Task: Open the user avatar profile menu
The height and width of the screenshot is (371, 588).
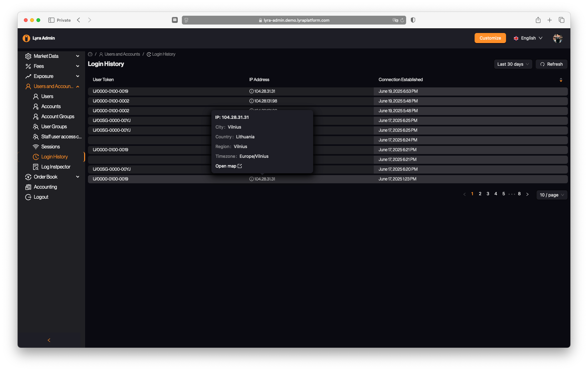Action: coord(558,38)
